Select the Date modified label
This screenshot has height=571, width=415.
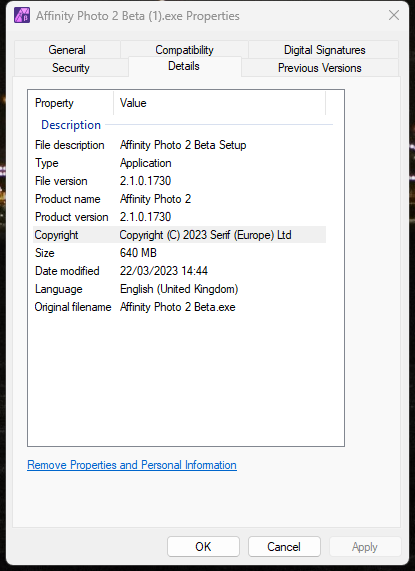67,271
